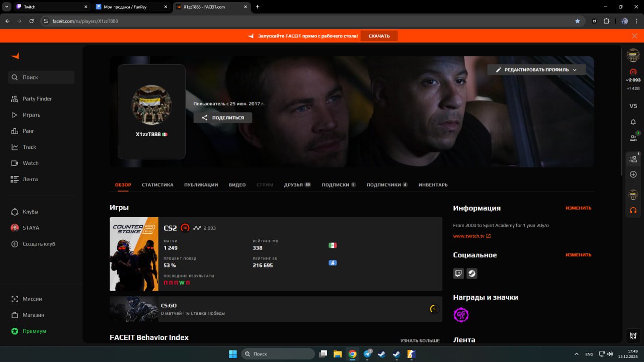Click the Steam icon under Социальное
This screenshot has height=362, width=644.
click(x=471, y=273)
